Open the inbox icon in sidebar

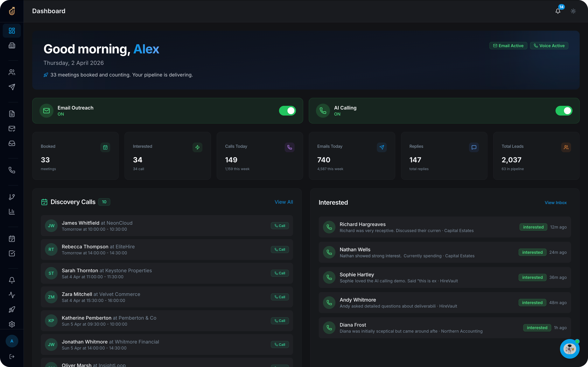(x=12, y=143)
